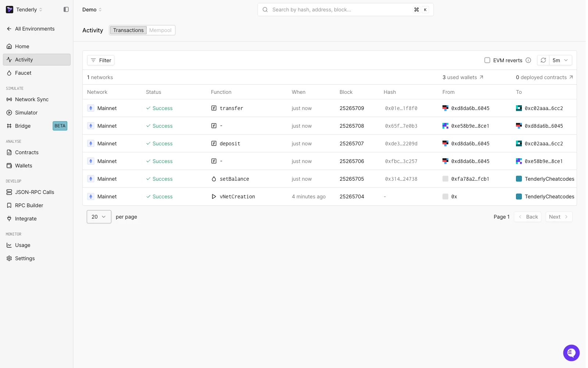Click the Command-K shortcut hint
The width and height of the screenshot is (588, 368).
421,10
